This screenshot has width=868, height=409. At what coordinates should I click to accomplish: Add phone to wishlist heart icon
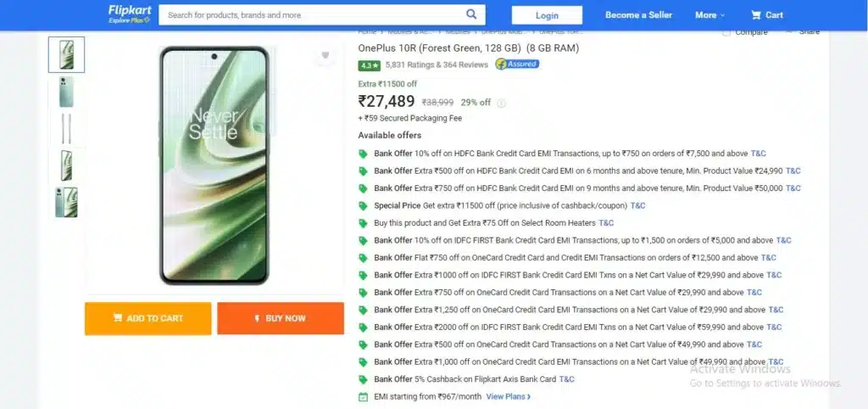pos(325,55)
